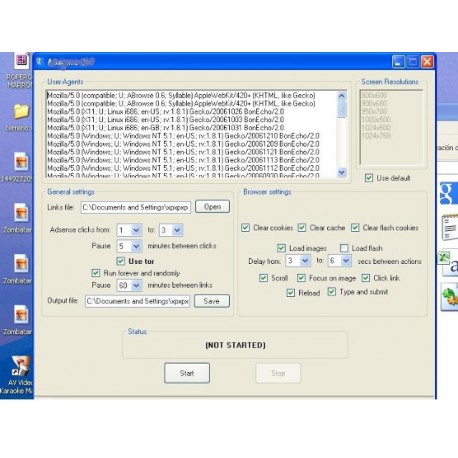Select Windows NT Gecko/20061209 user agent
This screenshot has width=458, height=458.
[x=183, y=144]
